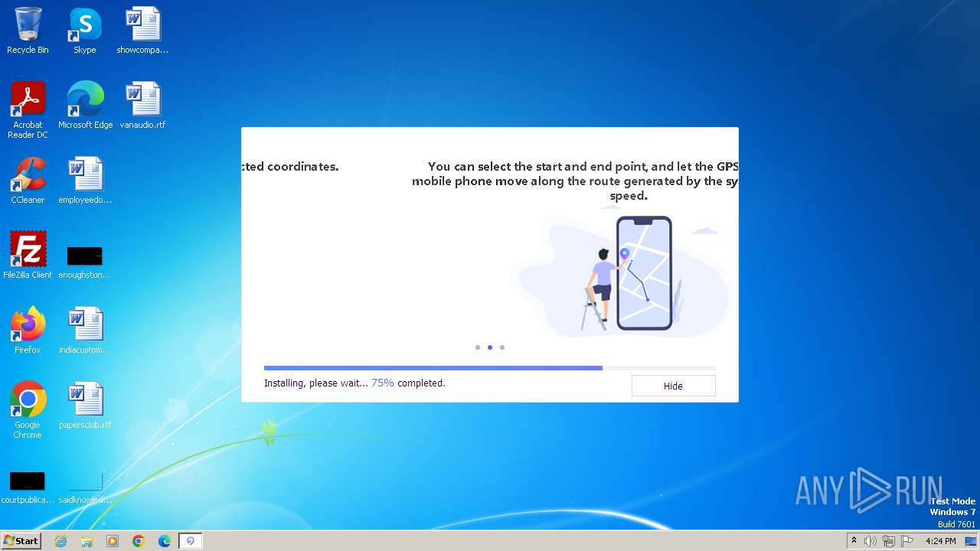The height and width of the screenshot is (551, 980).
Task: Select the Skype desktop shortcut
Action: point(85,31)
